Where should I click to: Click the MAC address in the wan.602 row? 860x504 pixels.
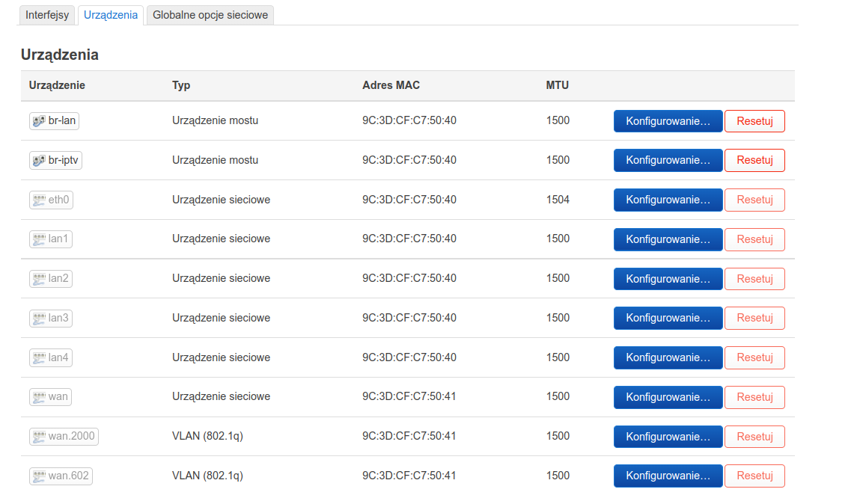pyautogui.click(x=409, y=476)
